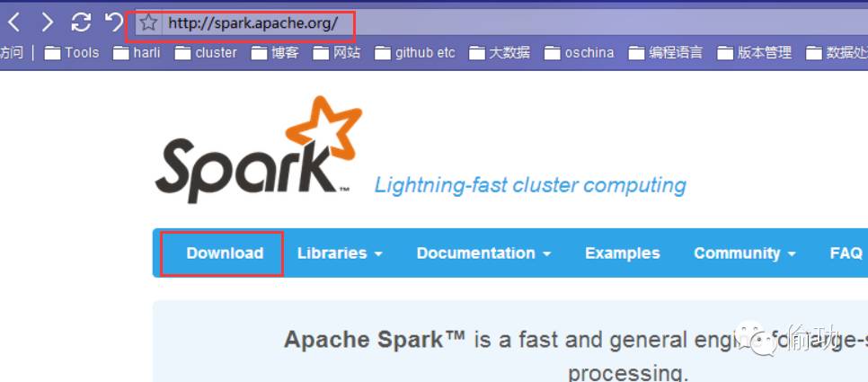Expand the Libraries dropdown menu
868x382 pixels.
340,253
